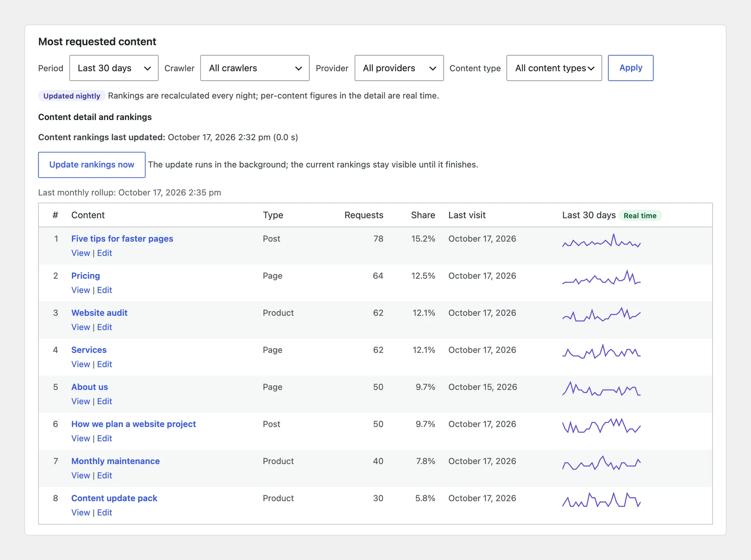This screenshot has height=560, width=751.
Task: Open How we plan a website project link
Action: pyautogui.click(x=134, y=424)
